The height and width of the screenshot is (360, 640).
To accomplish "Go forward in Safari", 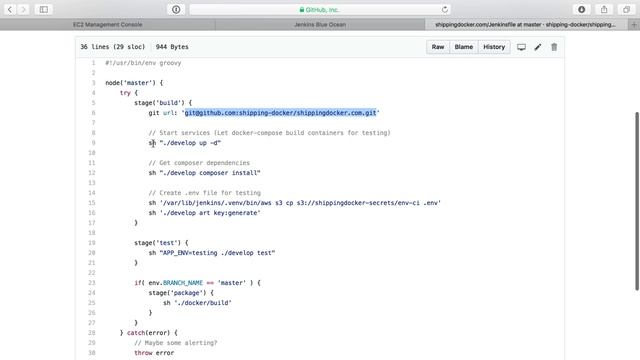I will tap(23, 9).
